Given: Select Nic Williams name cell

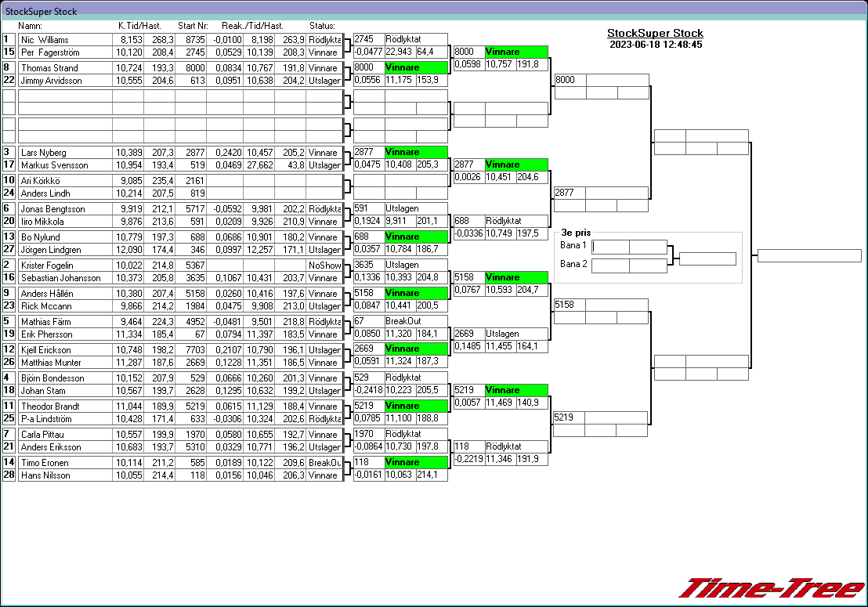Looking at the screenshot, I should pos(64,40).
